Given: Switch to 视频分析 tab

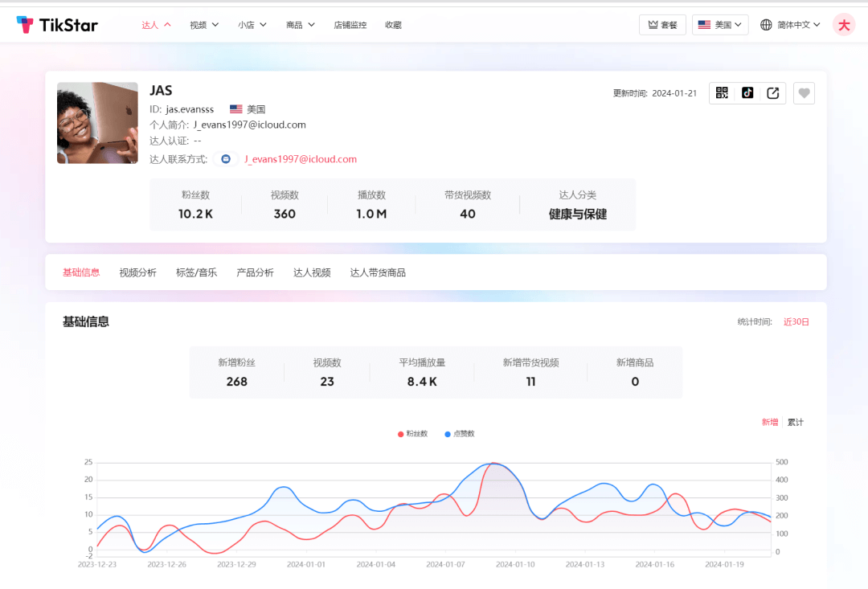Looking at the screenshot, I should [138, 272].
